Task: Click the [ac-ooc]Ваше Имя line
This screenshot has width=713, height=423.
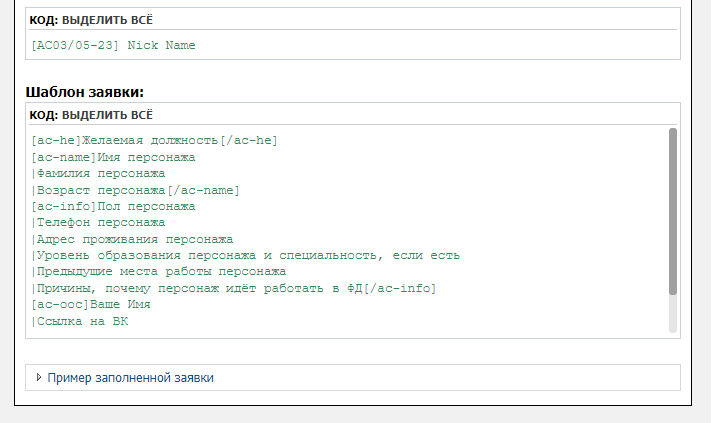Action: 90,305
